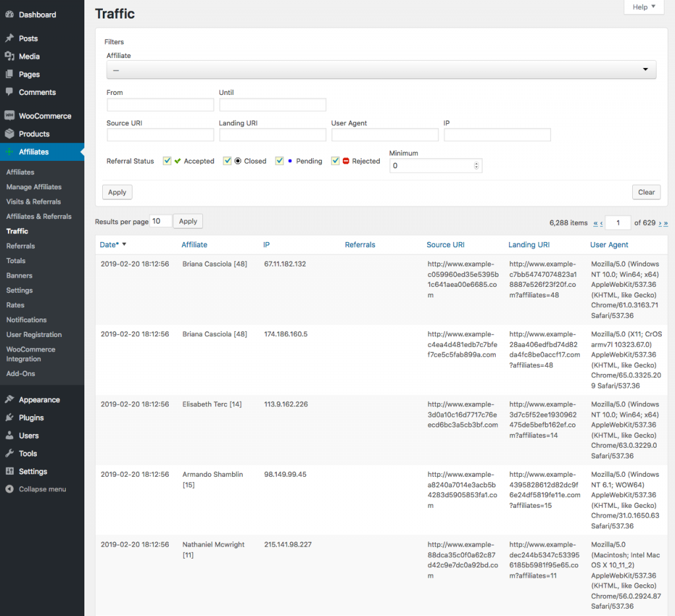The height and width of the screenshot is (616, 675).
Task: Click the Tools wrench icon
Action: 9,453
